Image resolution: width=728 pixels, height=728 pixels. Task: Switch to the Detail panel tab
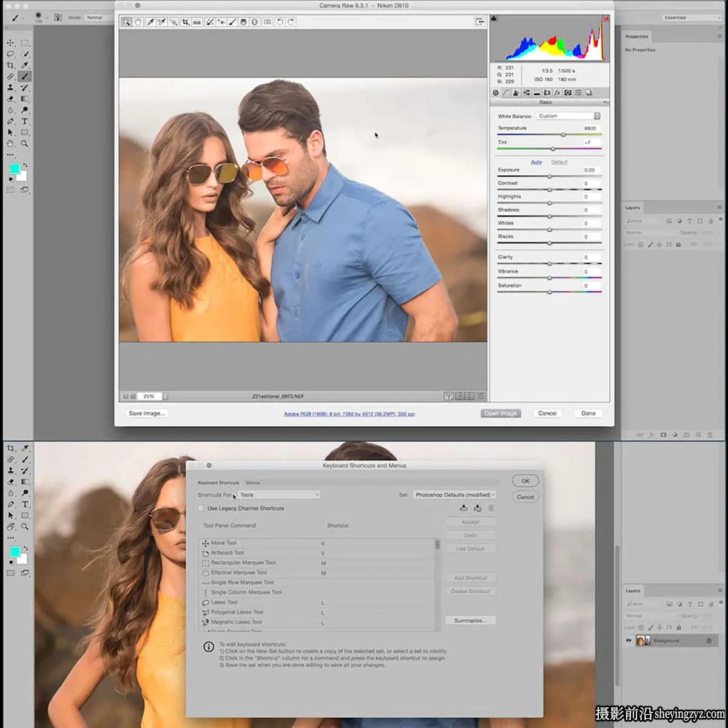[516, 93]
